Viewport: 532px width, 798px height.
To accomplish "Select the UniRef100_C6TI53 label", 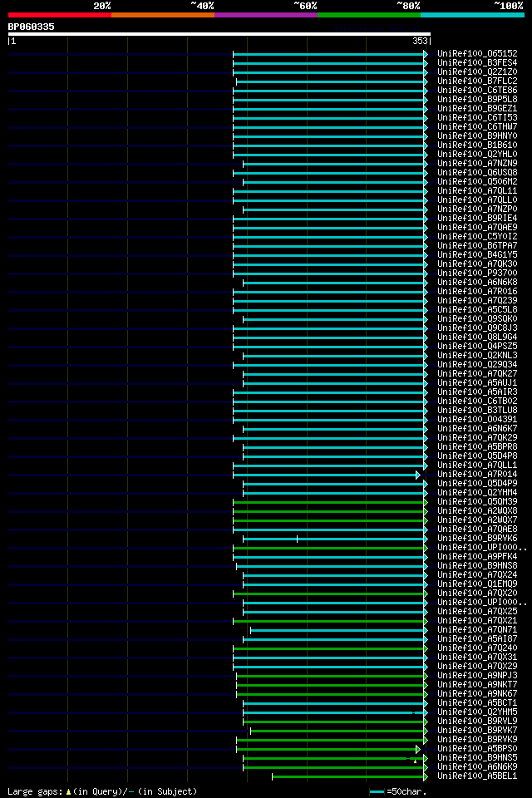I will pos(477,117).
